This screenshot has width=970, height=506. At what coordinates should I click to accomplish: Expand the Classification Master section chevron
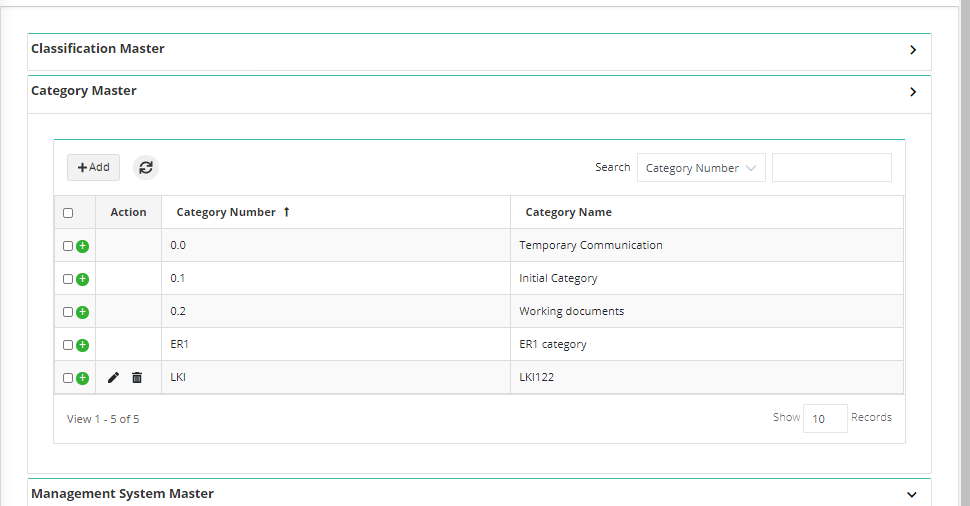[x=913, y=50]
